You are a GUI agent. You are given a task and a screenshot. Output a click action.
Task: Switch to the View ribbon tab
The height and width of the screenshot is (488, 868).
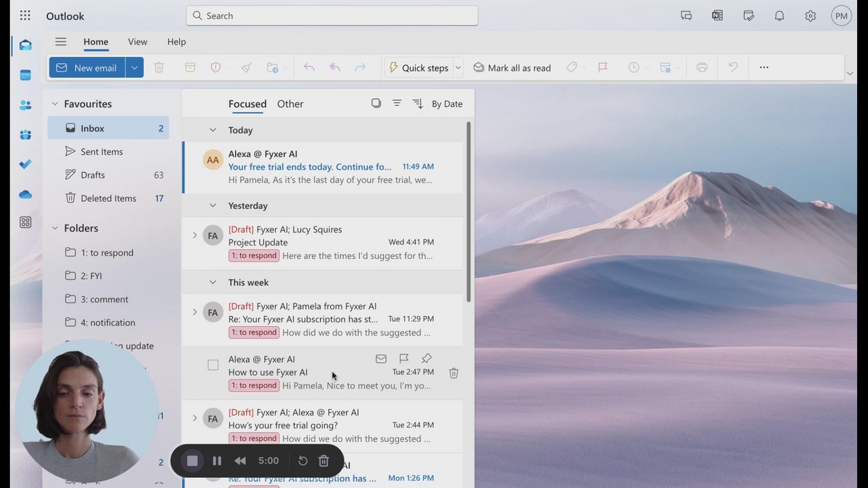tap(138, 42)
